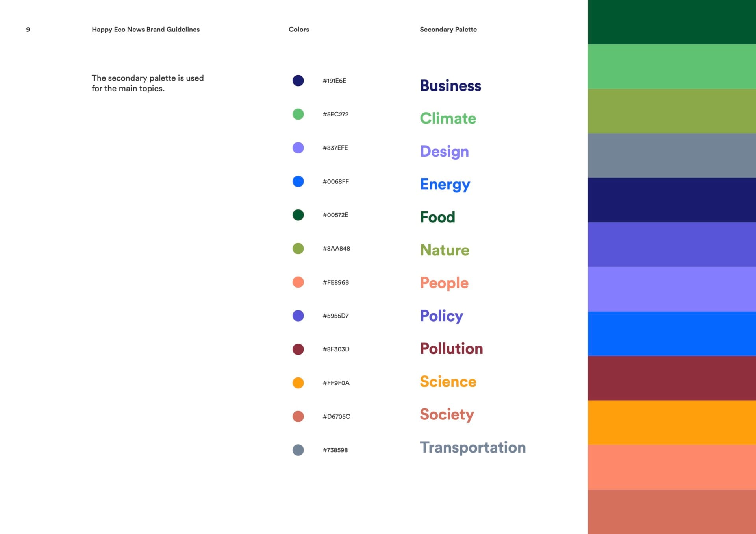Select the hex code #FE896B text
The width and height of the screenshot is (756, 534).
(335, 282)
